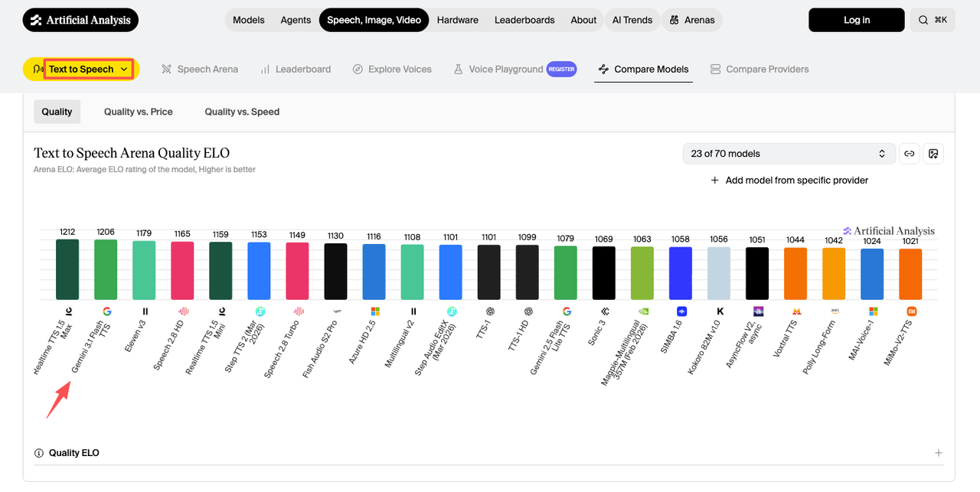Screen dimensions: 980x492
Task: Open the Hardware navigation menu
Action: coord(458,20)
